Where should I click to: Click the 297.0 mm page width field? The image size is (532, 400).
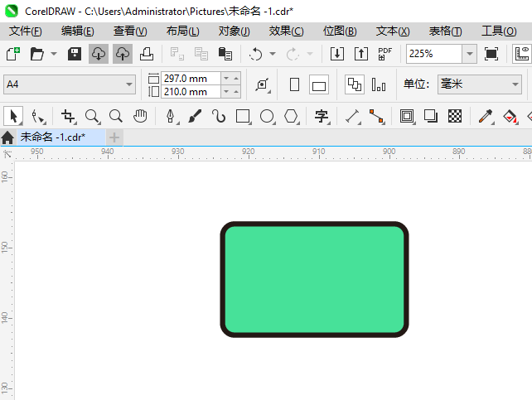tap(191, 79)
